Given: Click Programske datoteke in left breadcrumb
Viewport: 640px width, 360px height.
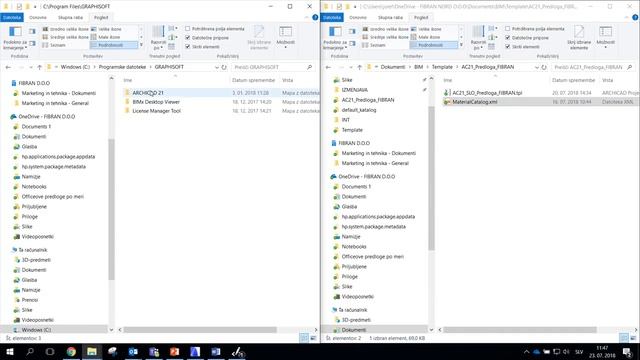Looking at the screenshot, I should [x=122, y=67].
